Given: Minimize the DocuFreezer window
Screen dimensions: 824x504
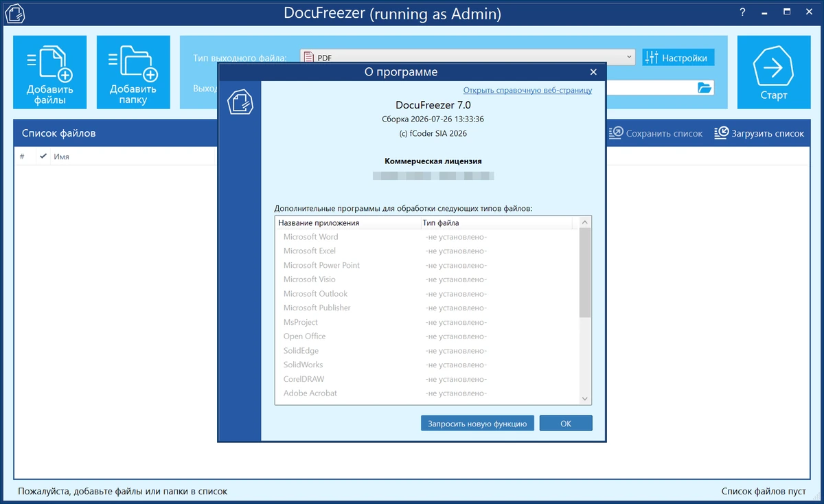Looking at the screenshot, I should pos(765,12).
